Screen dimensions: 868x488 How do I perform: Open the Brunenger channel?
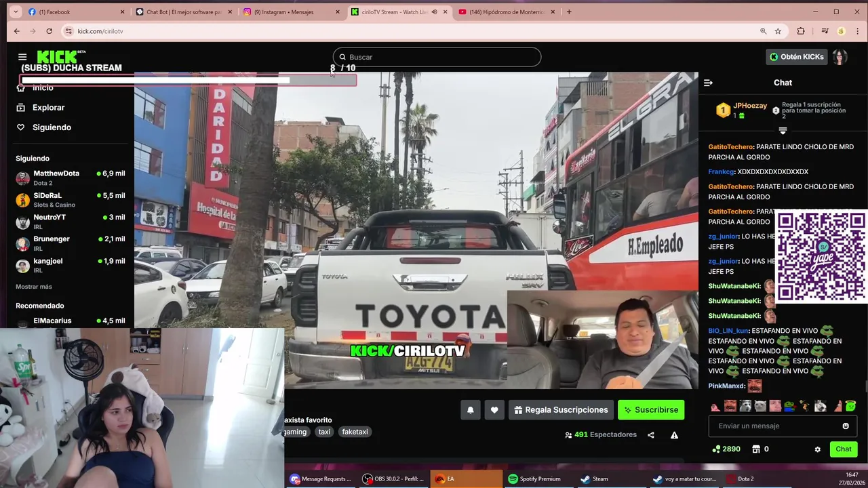tap(70, 243)
